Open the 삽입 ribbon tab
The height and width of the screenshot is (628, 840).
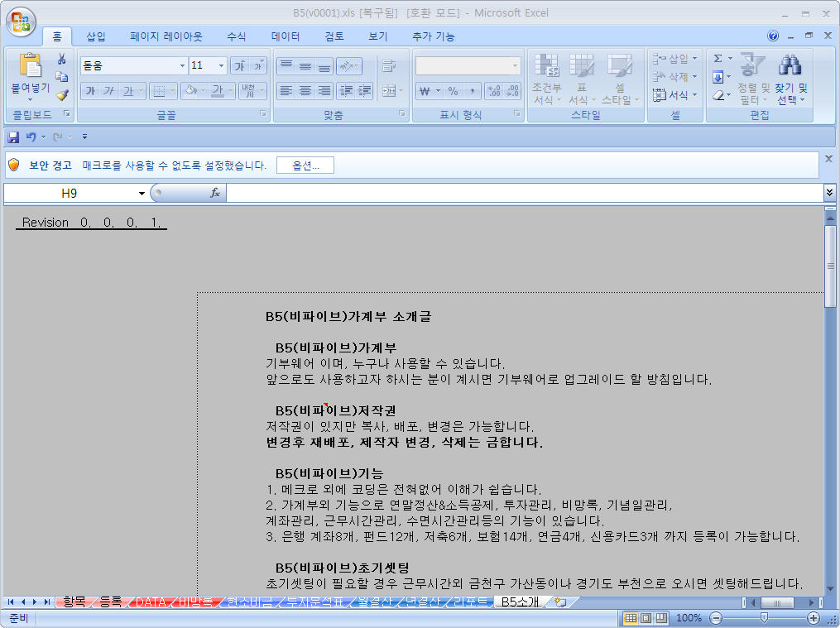click(96, 36)
